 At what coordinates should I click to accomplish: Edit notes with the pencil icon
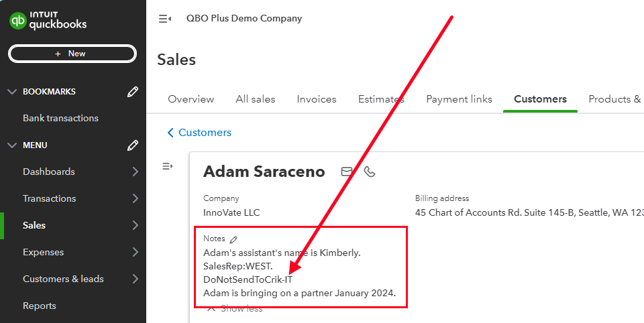click(x=233, y=239)
